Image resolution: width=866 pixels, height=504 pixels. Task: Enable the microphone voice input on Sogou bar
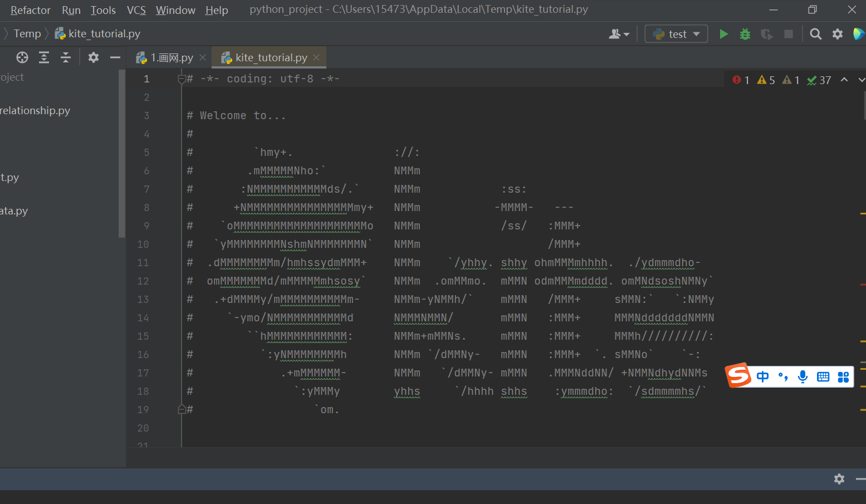803,376
